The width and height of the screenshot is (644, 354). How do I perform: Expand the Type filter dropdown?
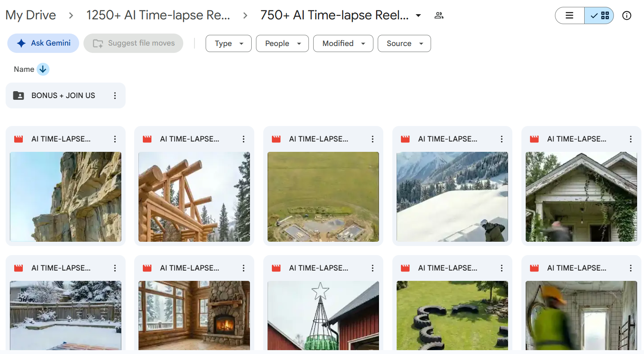pos(228,43)
